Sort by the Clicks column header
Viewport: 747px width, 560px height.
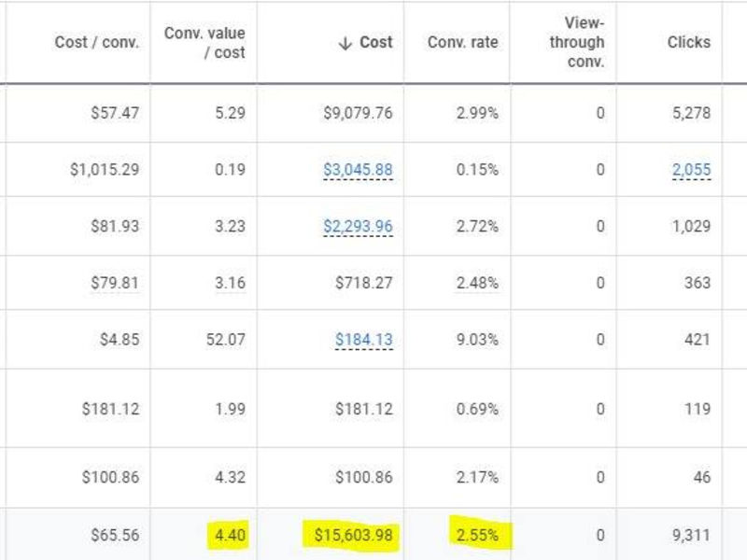click(x=688, y=42)
